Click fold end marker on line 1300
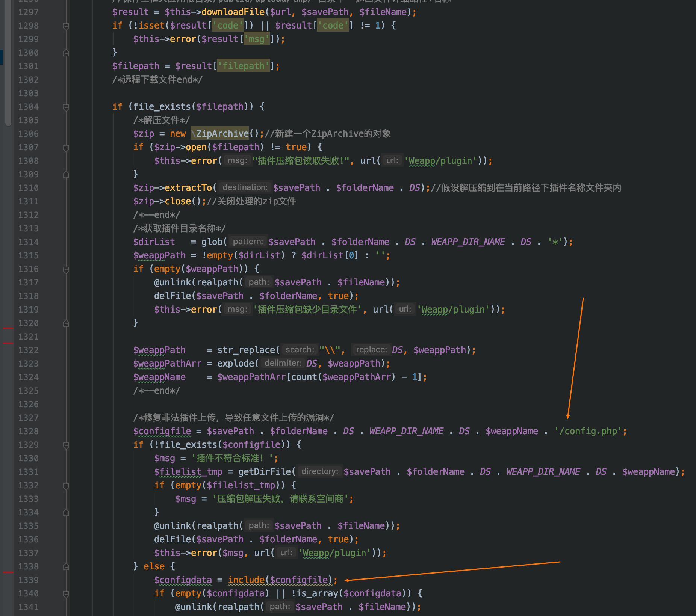 coord(66,53)
